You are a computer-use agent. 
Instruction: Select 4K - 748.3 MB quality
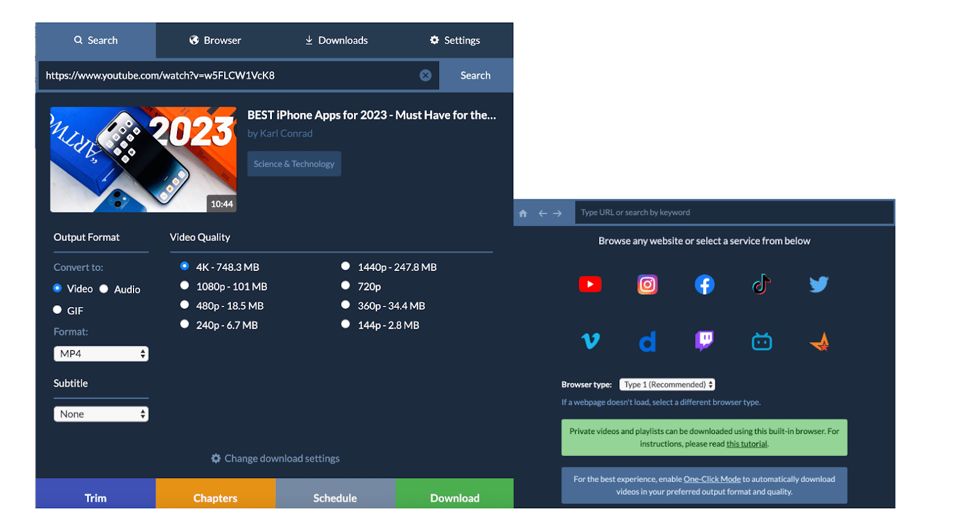(184, 266)
